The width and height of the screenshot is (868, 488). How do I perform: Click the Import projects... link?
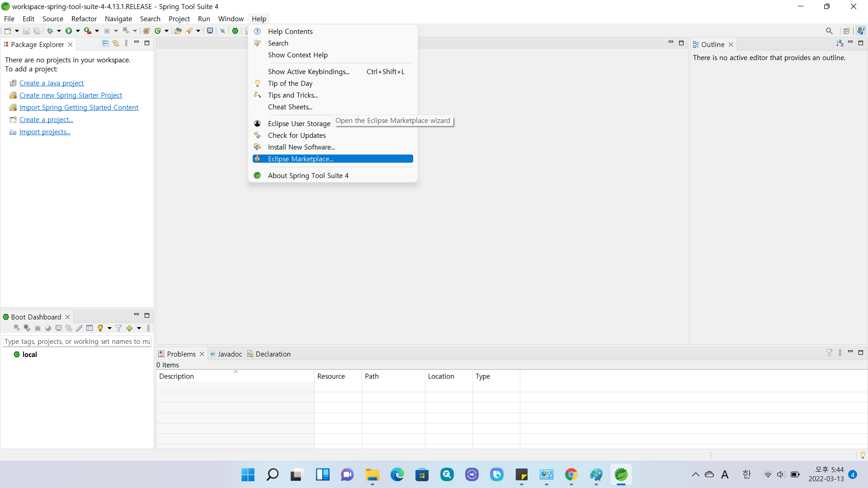(45, 132)
